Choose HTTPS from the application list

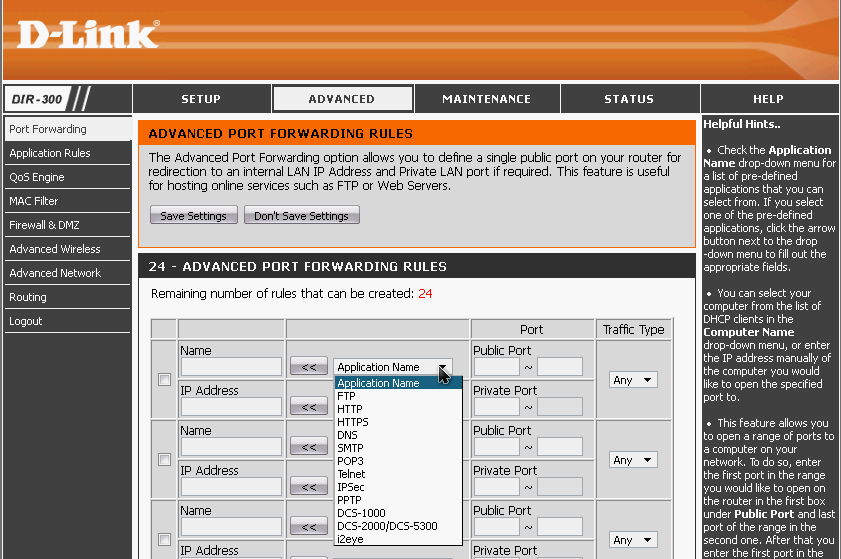(x=353, y=422)
